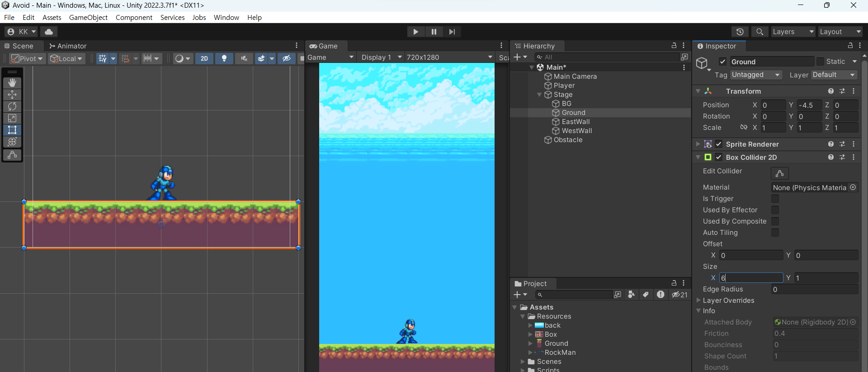Open the Layer Default dropdown
Screen dimensions: 868x372
pyautogui.click(x=834, y=75)
